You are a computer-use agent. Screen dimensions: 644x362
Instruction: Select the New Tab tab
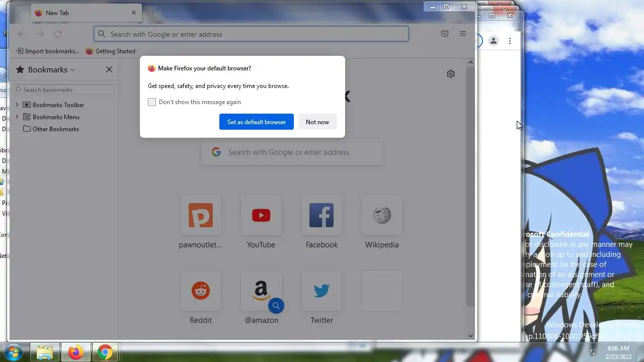(x=86, y=13)
